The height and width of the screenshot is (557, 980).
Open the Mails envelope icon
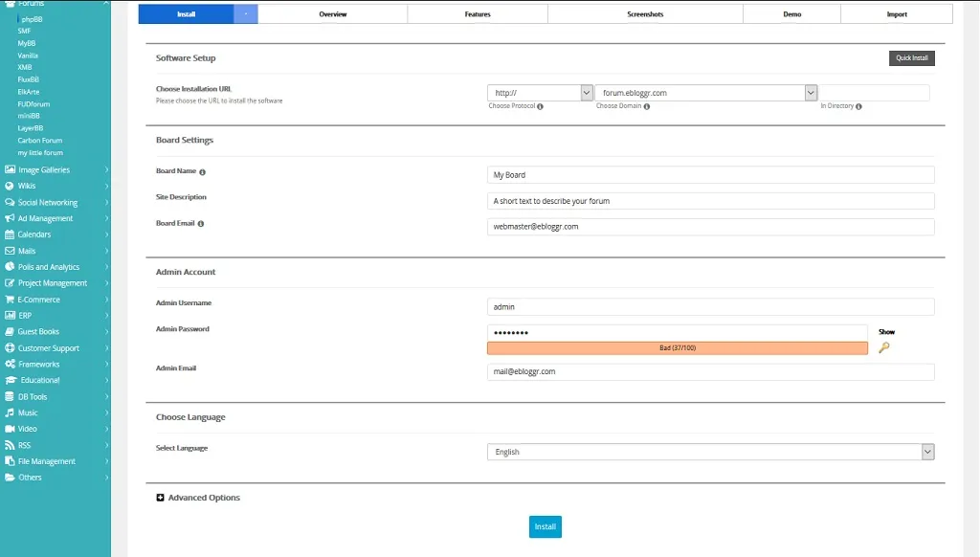point(10,251)
